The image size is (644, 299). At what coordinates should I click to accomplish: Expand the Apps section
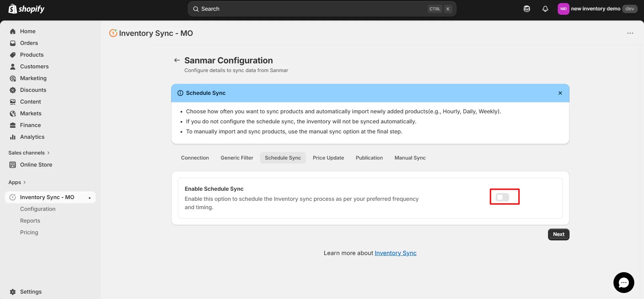point(17,182)
